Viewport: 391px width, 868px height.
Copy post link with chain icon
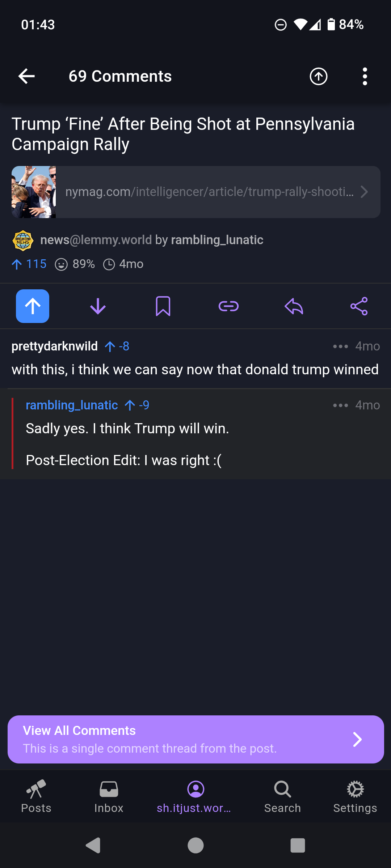(228, 306)
